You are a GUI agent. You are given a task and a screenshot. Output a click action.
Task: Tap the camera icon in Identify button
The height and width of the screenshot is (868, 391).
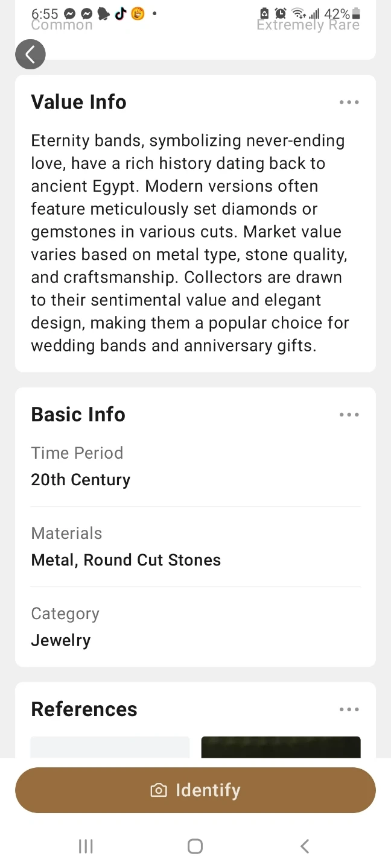tap(159, 790)
